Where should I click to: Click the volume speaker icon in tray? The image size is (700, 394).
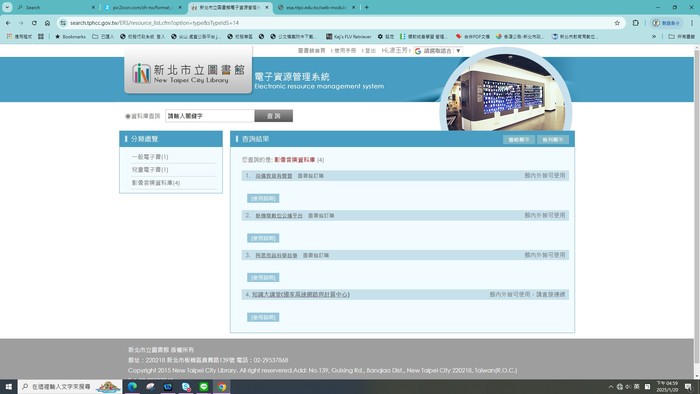coord(628,386)
